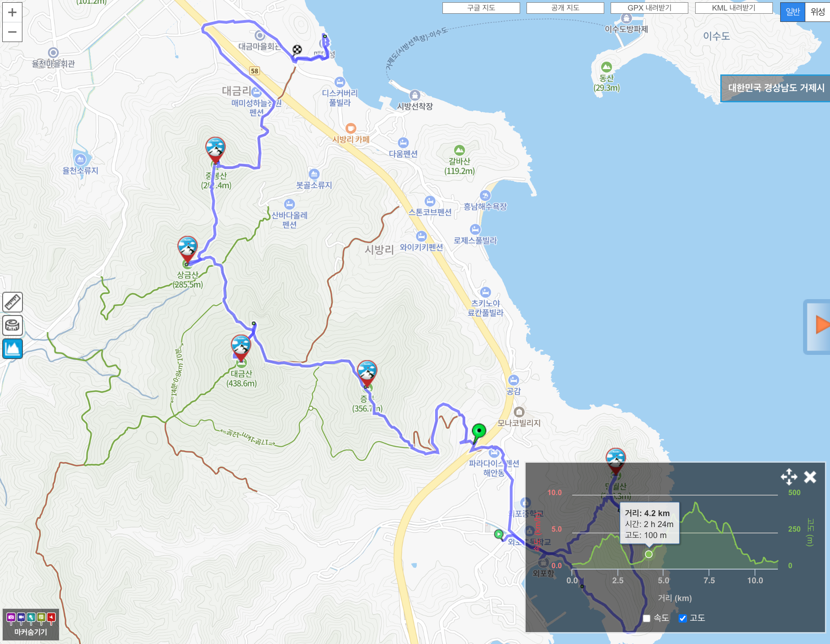Open the 공개 지도 button
The height and width of the screenshot is (644, 830).
pos(565,8)
